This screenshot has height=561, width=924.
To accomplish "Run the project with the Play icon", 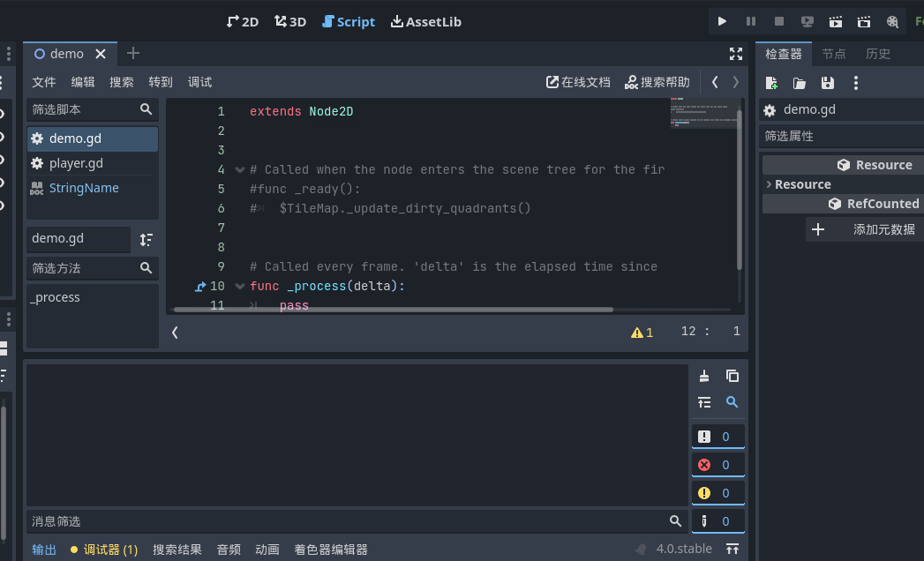I will (x=722, y=21).
